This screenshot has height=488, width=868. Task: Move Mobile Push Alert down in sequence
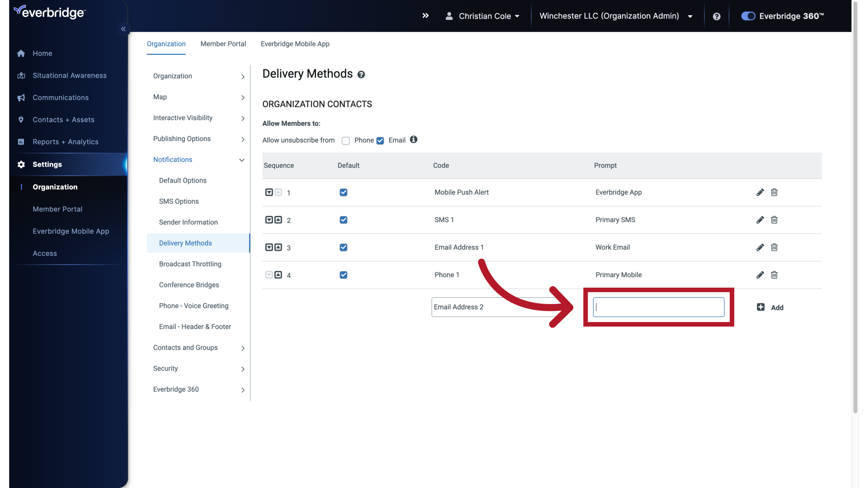pyautogui.click(x=269, y=192)
